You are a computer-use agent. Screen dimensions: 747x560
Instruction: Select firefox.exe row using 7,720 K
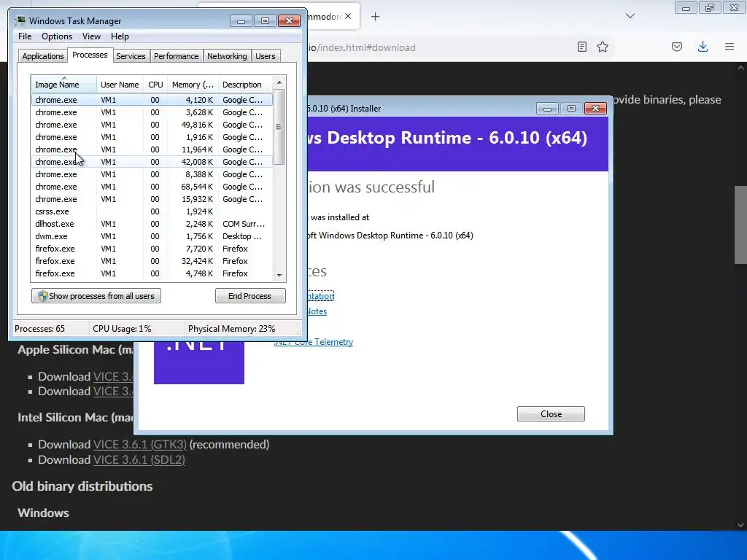click(x=152, y=249)
